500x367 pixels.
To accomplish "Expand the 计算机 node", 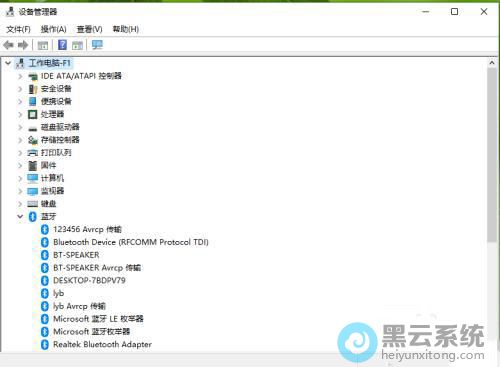I will click(x=20, y=178).
